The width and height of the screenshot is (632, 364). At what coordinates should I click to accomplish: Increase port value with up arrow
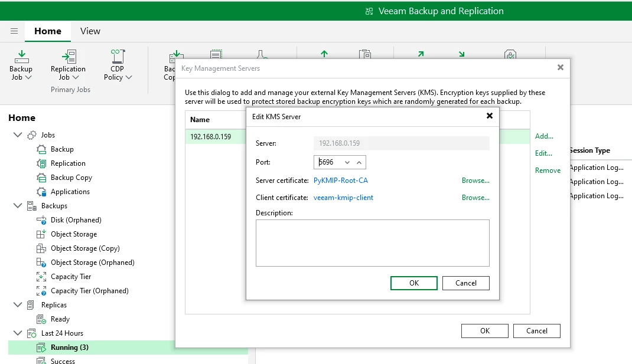(359, 162)
